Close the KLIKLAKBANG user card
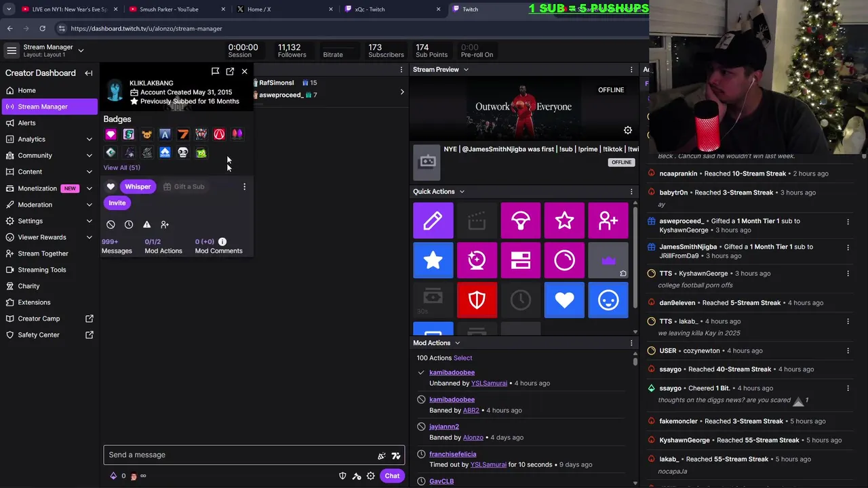 [245, 71]
